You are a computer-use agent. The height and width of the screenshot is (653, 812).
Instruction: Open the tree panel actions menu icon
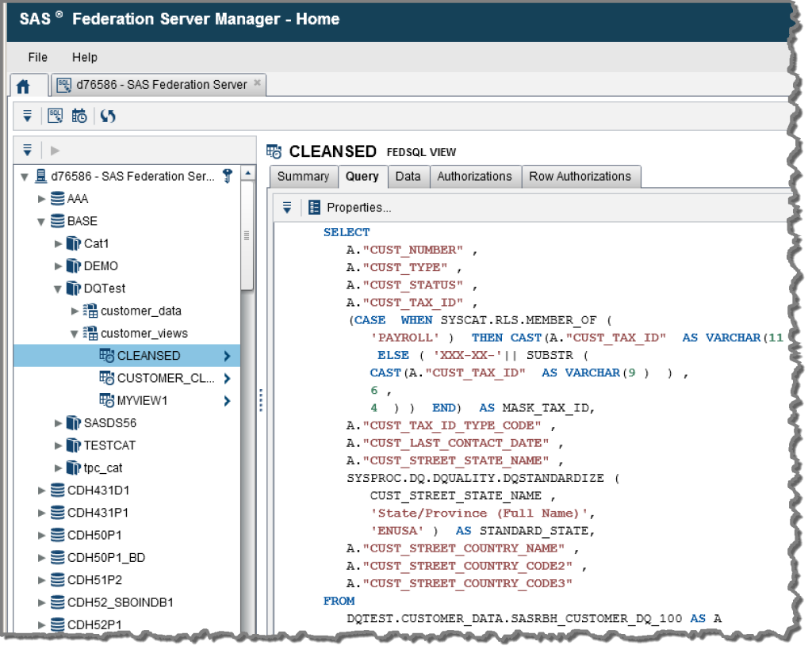click(27, 150)
